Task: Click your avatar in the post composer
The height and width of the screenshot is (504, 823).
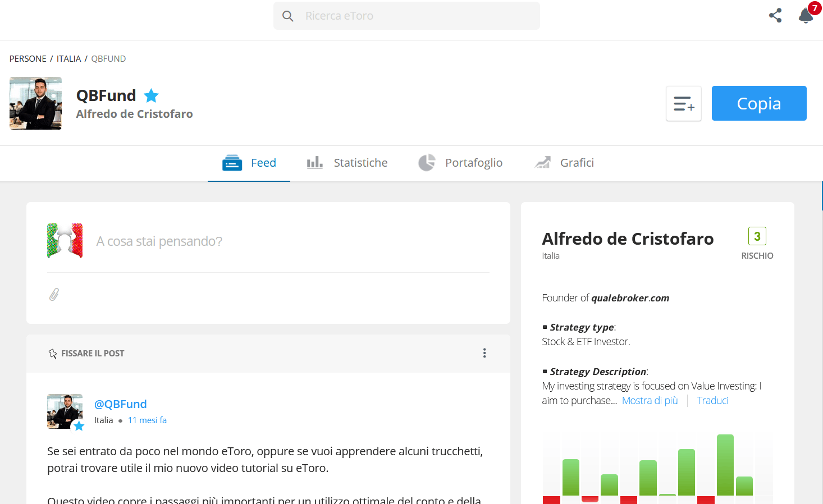Action: pos(65,241)
